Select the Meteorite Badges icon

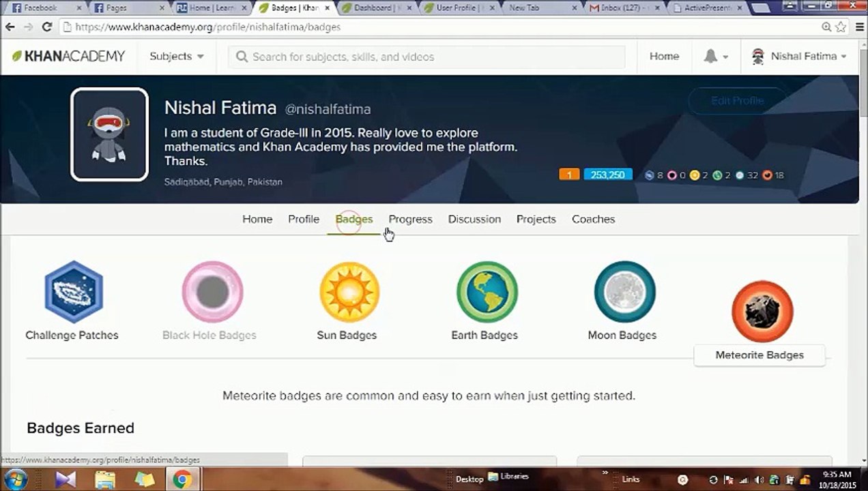[762, 312]
